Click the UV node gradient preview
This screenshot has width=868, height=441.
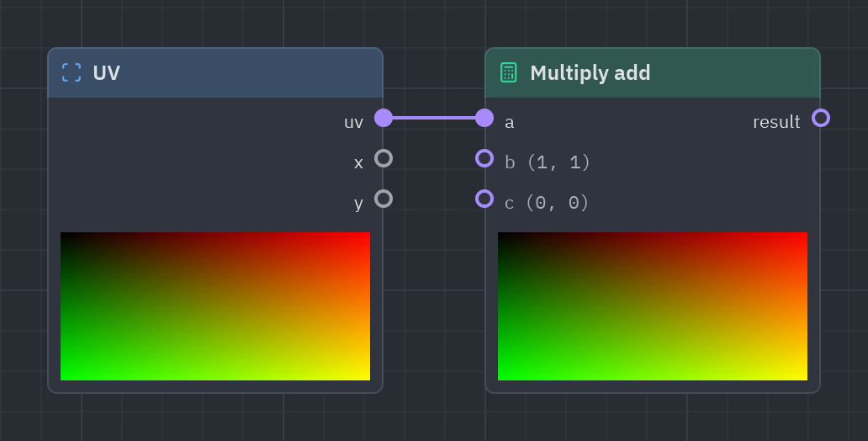(x=215, y=306)
